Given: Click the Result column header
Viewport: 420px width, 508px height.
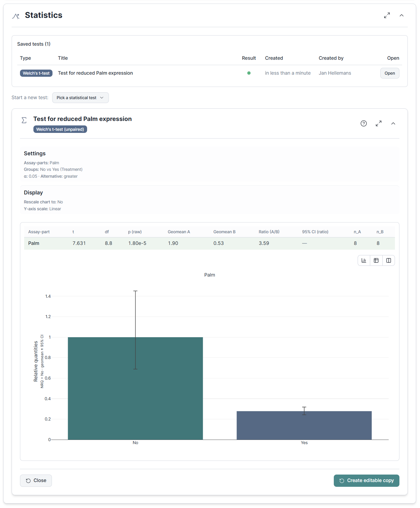Looking at the screenshot, I should (x=249, y=58).
